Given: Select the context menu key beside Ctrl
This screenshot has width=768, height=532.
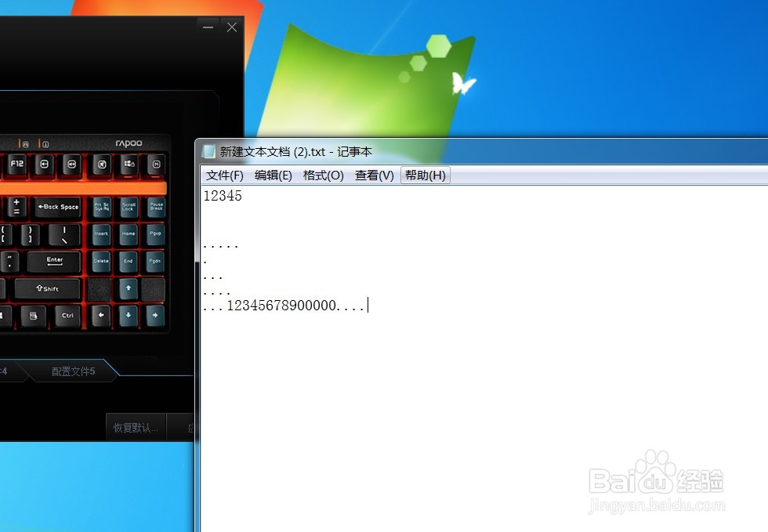Looking at the screenshot, I should [x=33, y=316].
